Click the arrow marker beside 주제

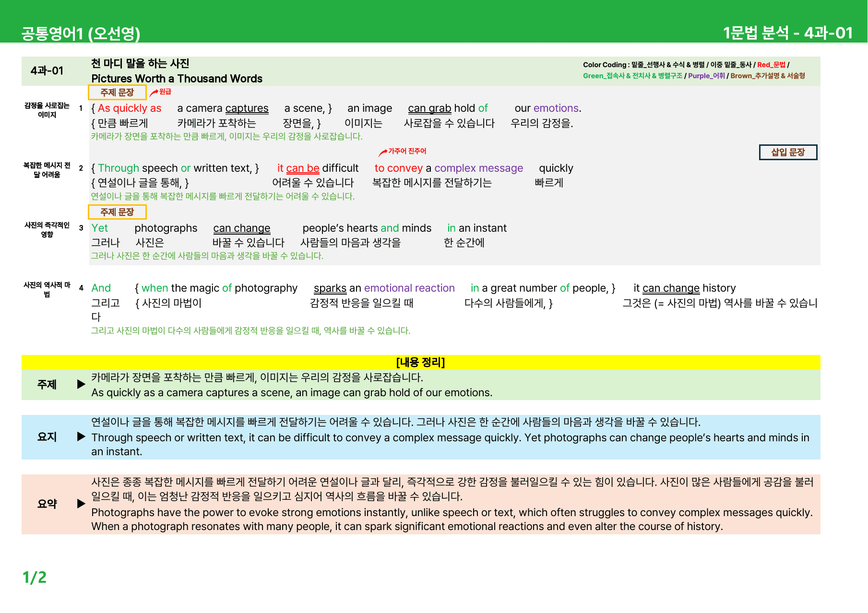click(x=81, y=384)
